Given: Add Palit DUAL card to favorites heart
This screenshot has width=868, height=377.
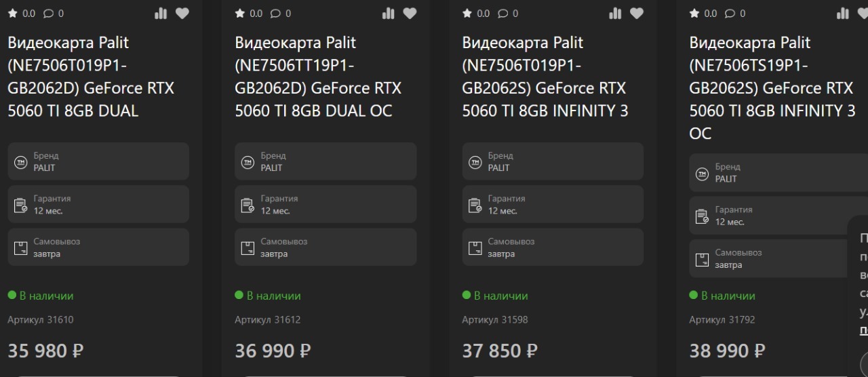Looking at the screenshot, I should (182, 13).
